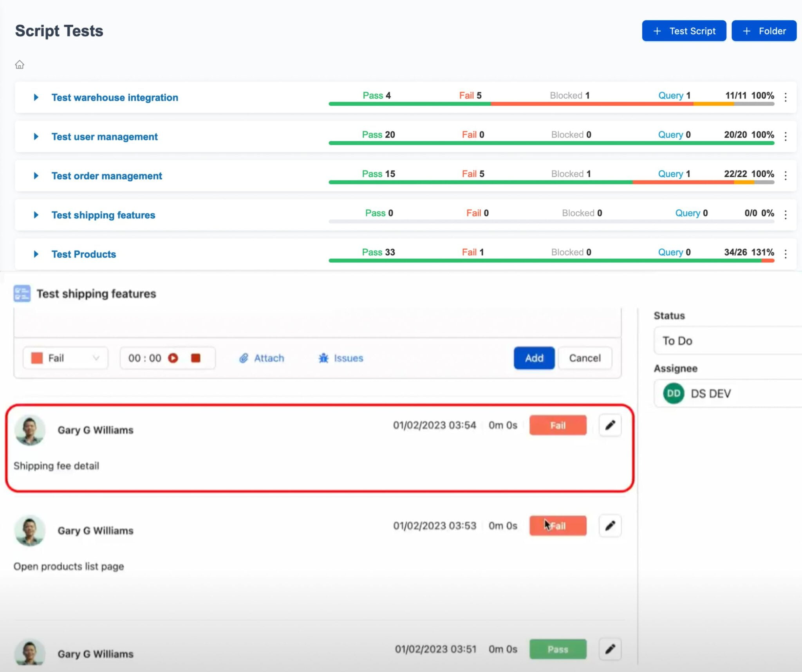Image resolution: width=802 pixels, height=672 pixels.
Task: Create a new Test Script
Action: (x=684, y=31)
